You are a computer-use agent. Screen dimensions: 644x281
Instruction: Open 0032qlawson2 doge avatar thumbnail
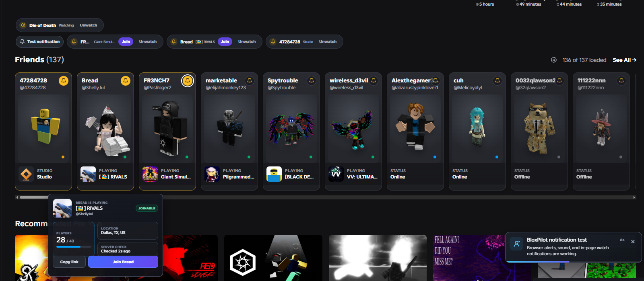[539, 129]
